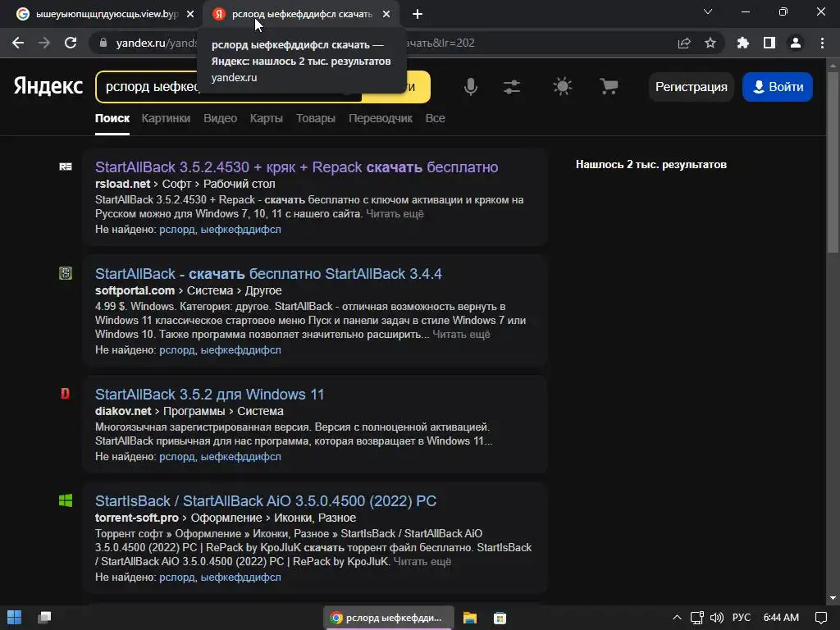This screenshot has height=630, width=840.
Task: Show hidden system tray icons
Action: point(677,618)
